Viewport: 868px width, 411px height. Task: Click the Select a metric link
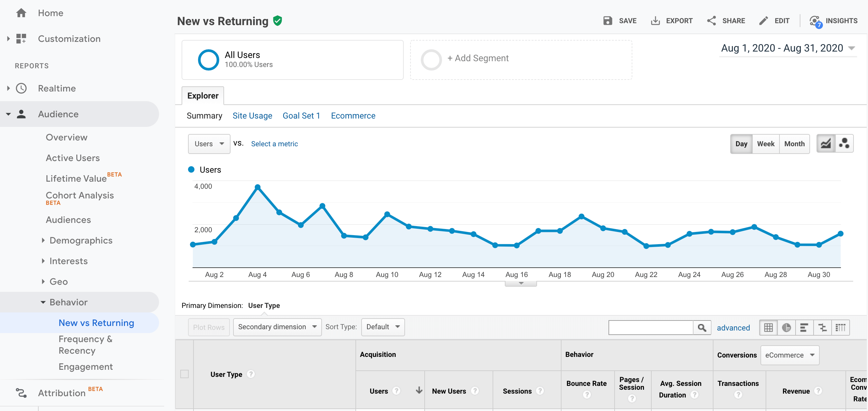274,144
